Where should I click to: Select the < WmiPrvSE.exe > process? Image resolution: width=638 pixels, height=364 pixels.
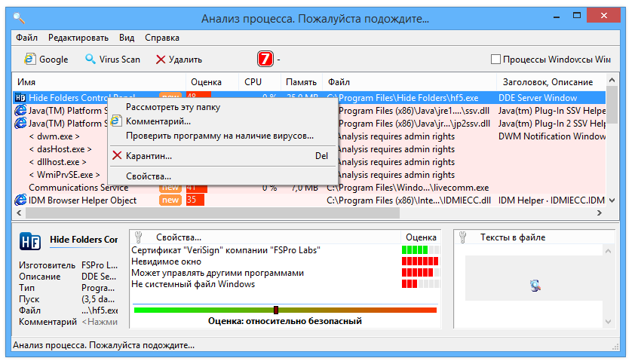point(64,175)
